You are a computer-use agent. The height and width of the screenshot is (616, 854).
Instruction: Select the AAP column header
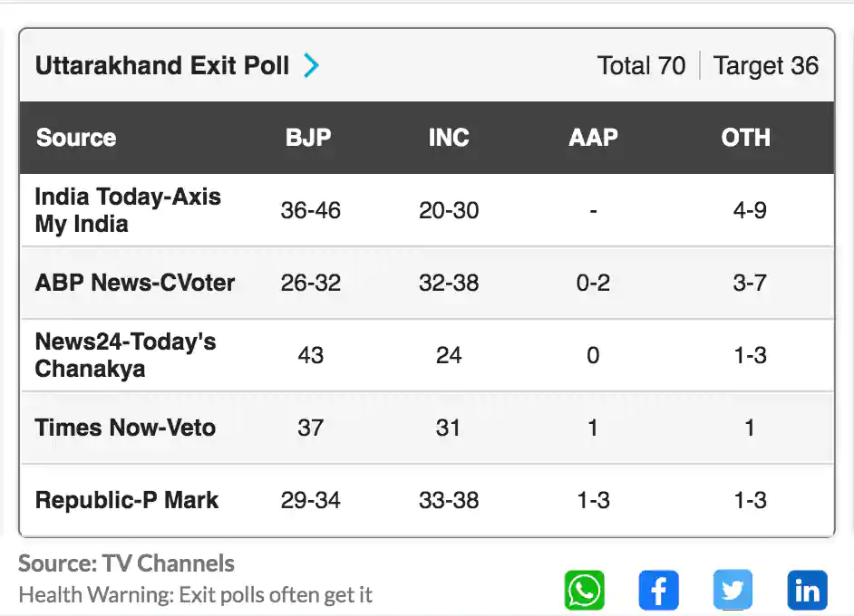click(x=593, y=137)
